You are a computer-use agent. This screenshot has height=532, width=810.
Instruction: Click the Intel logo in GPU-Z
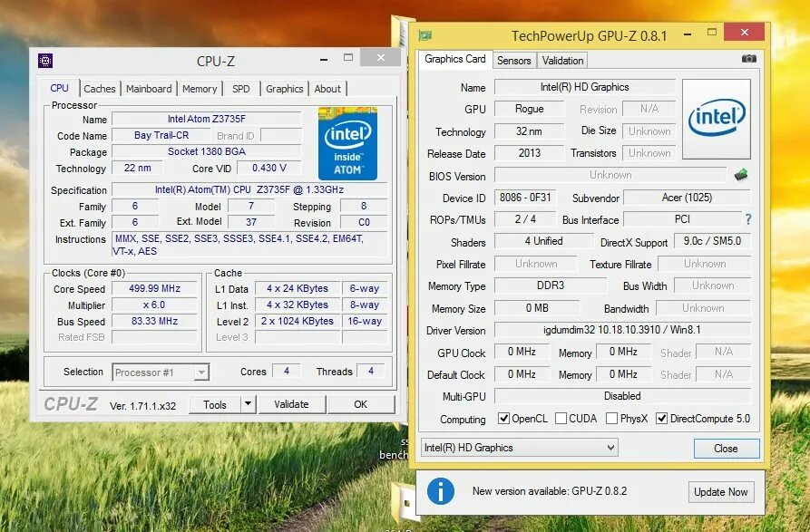pyautogui.click(x=717, y=119)
